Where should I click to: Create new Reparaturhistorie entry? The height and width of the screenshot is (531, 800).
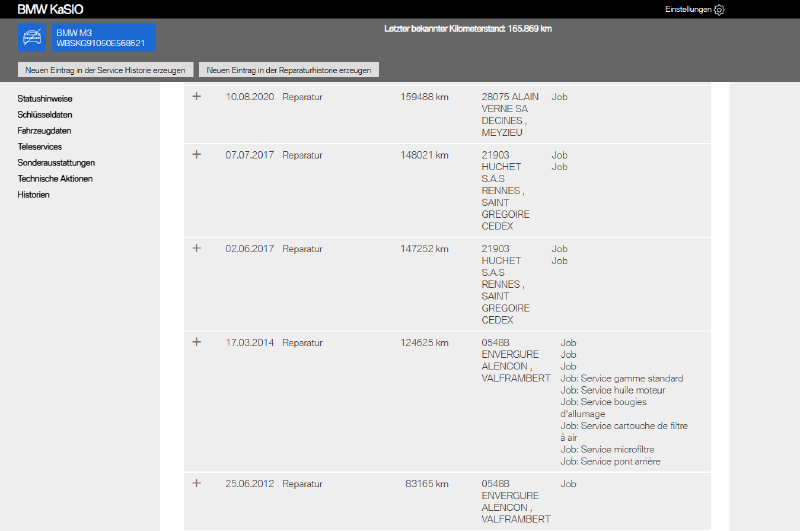[x=289, y=70]
